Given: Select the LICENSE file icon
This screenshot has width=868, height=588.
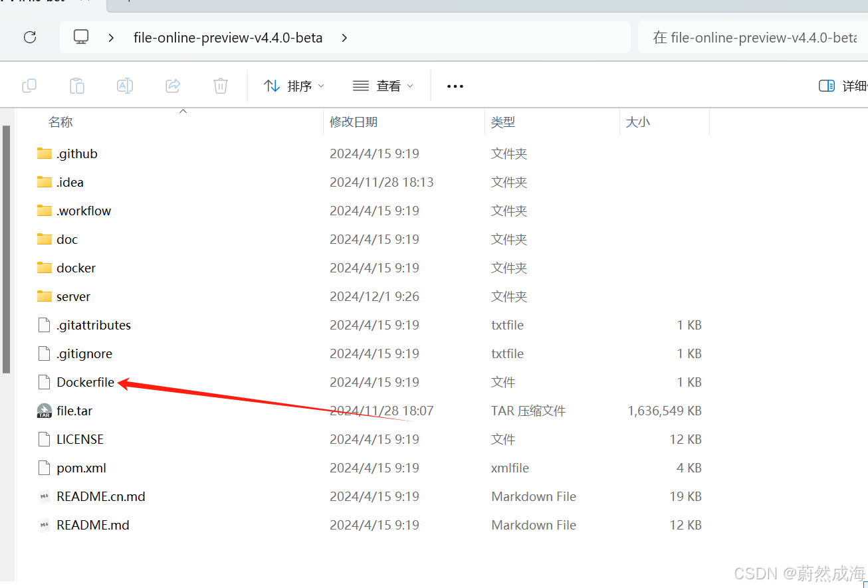Looking at the screenshot, I should tap(45, 439).
